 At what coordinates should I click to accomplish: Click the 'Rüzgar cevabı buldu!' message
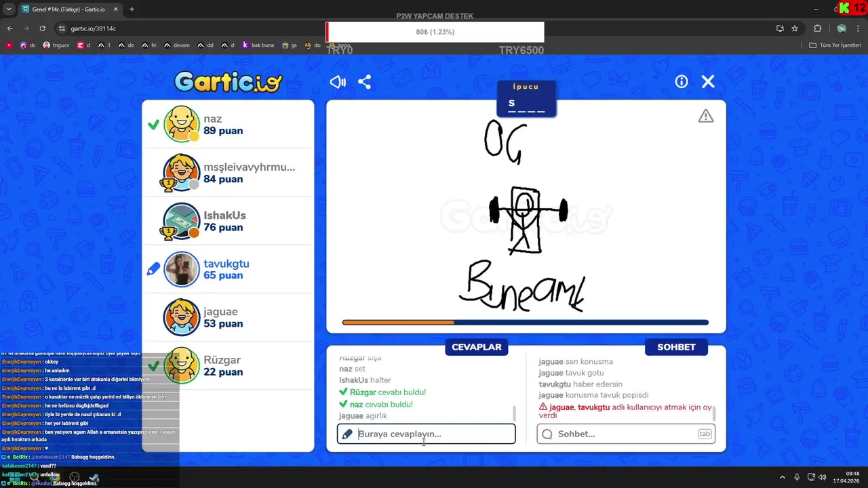coord(382,392)
